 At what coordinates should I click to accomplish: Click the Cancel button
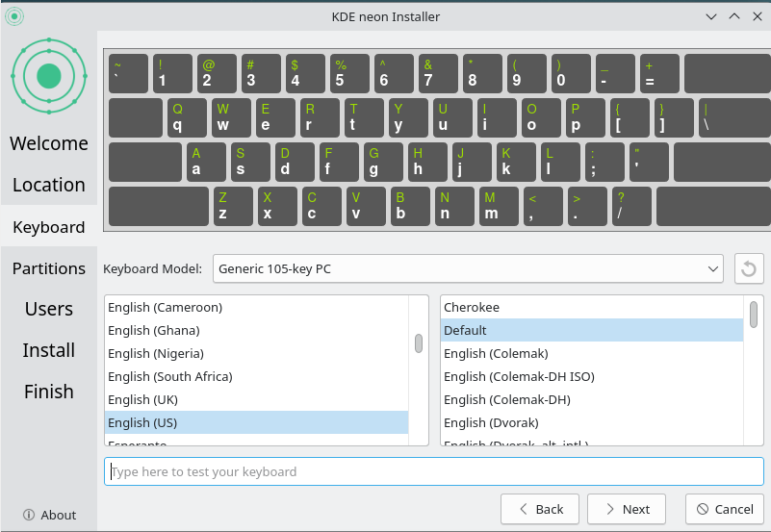pyautogui.click(x=724, y=510)
